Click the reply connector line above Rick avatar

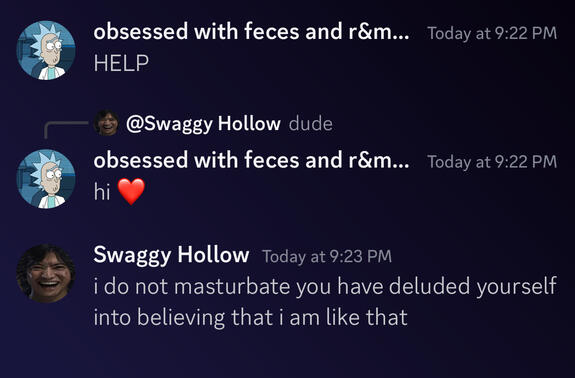point(65,129)
